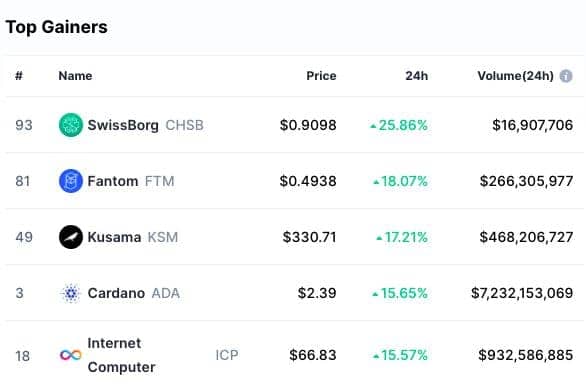Click the Cardano dotted logo icon

71,293
